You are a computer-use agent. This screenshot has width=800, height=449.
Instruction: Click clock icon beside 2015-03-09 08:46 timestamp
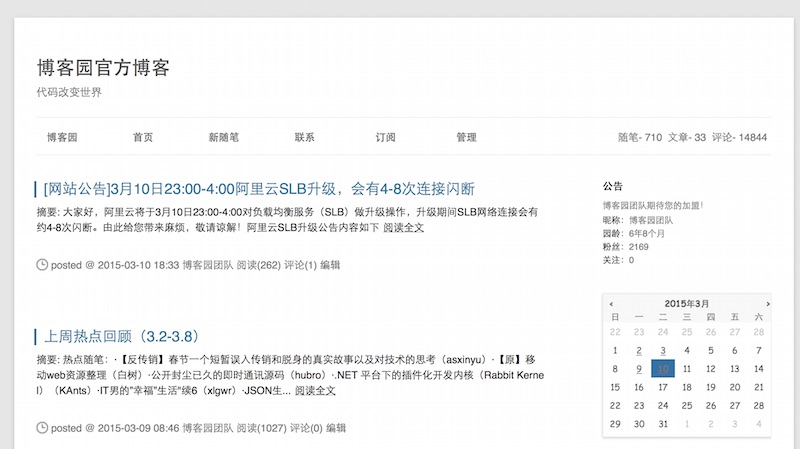42,428
